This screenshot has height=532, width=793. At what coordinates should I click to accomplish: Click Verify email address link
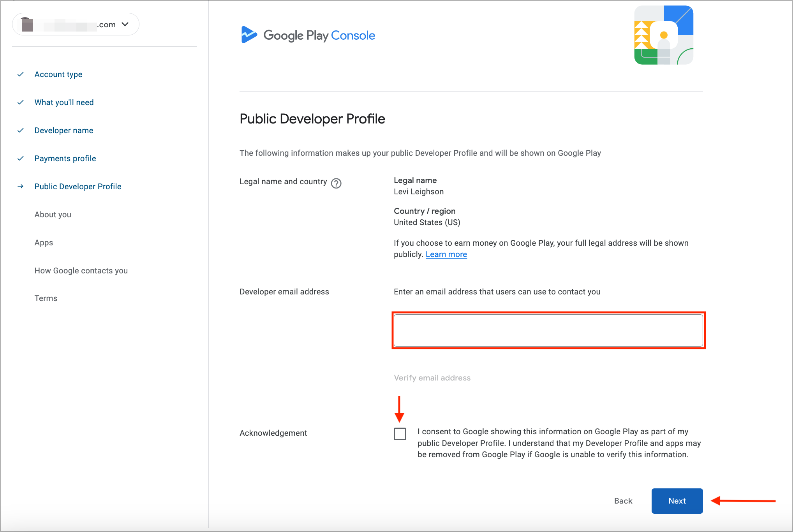pos(432,378)
